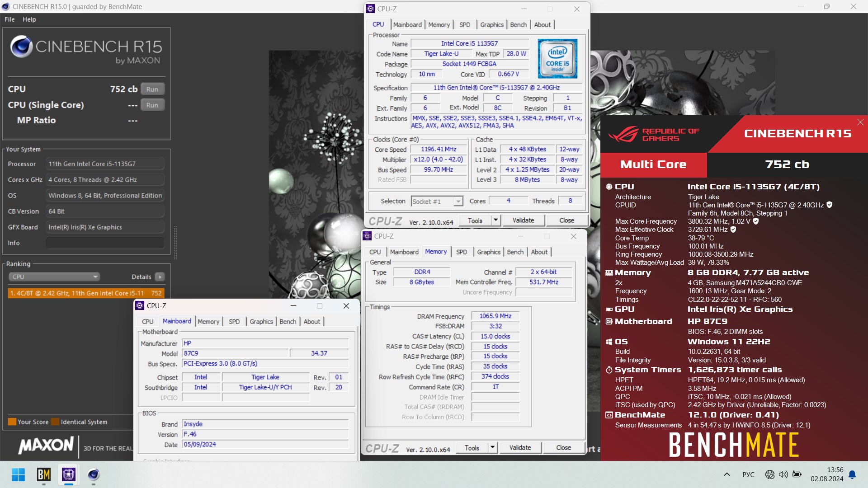Viewport: 868px width, 488px height.
Task: Click the Processor field in Your System
Action: tap(105, 164)
